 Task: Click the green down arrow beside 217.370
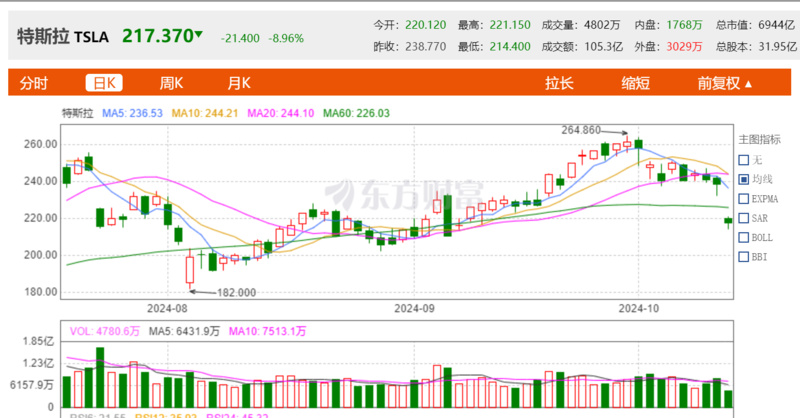[x=199, y=34]
